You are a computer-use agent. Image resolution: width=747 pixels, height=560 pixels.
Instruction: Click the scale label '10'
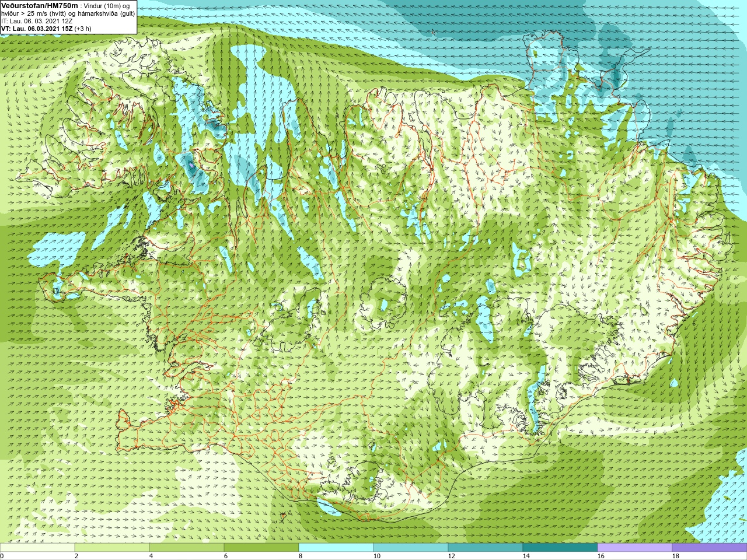pyautogui.click(x=376, y=556)
